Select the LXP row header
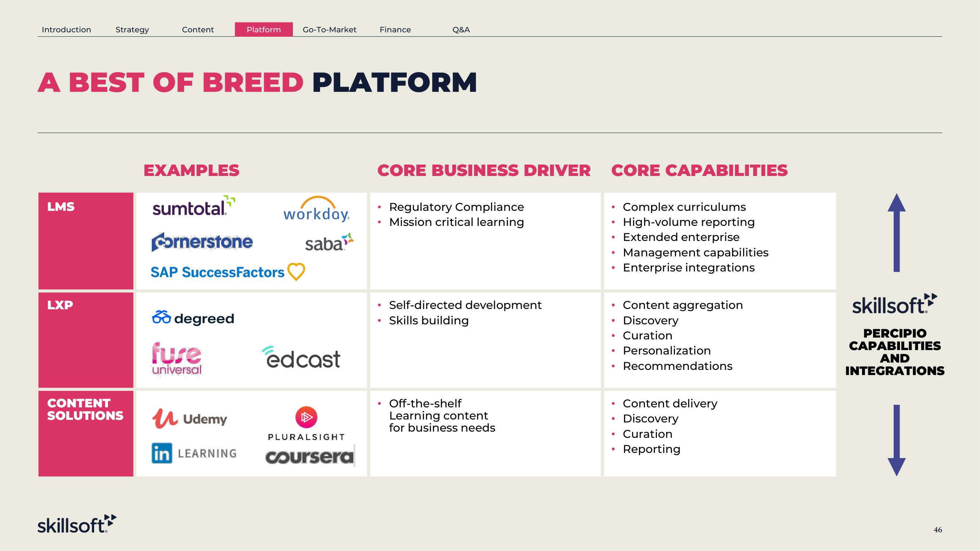This screenshot has width=980, height=551. (x=86, y=340)
